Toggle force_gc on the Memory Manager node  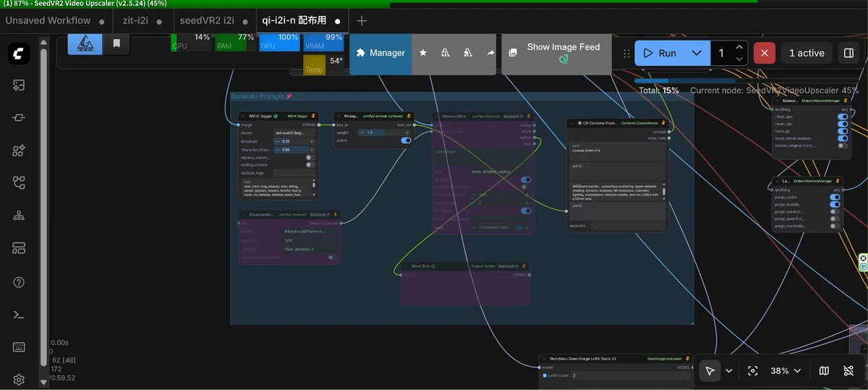pyautogui.click(x=843, y=131)
